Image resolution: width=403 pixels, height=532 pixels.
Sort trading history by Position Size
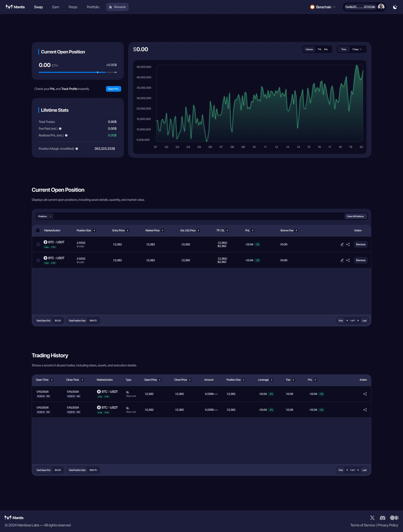[x=243, y=380]
